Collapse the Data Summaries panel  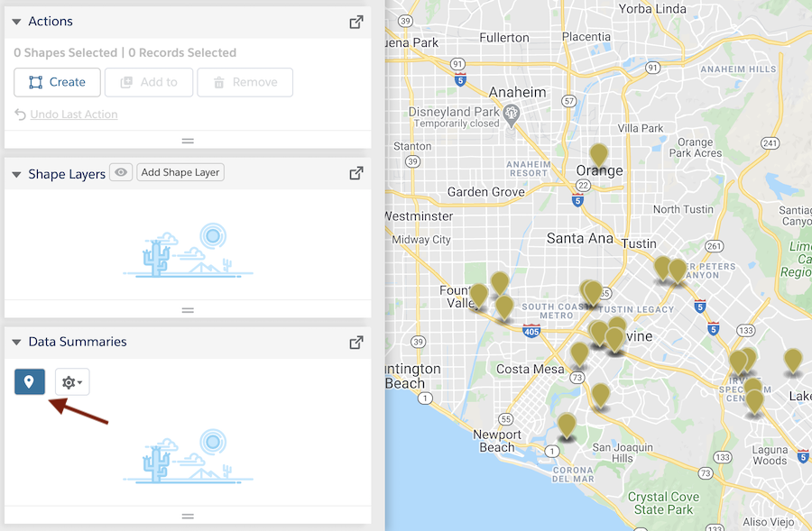(16, 342)
